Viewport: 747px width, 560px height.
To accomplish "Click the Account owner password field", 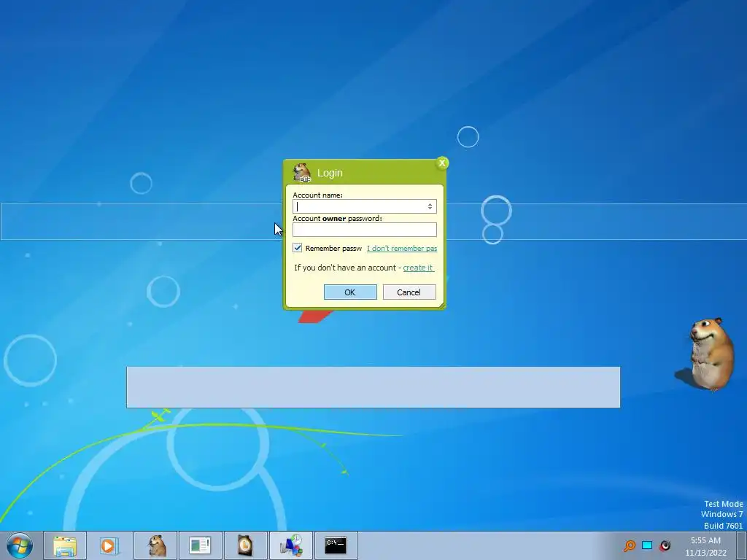I will (365, 230).
